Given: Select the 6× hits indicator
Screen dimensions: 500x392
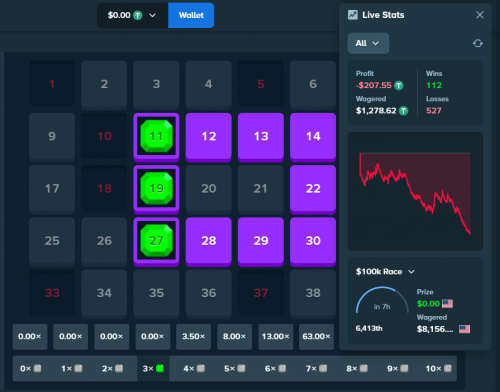Looking at the screenshot, I should [275, 368].
